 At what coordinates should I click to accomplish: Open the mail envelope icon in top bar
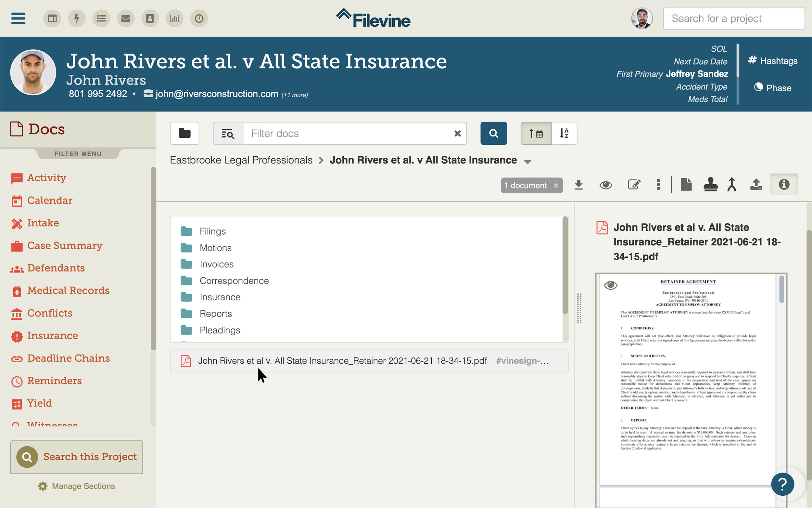point(126,19)
